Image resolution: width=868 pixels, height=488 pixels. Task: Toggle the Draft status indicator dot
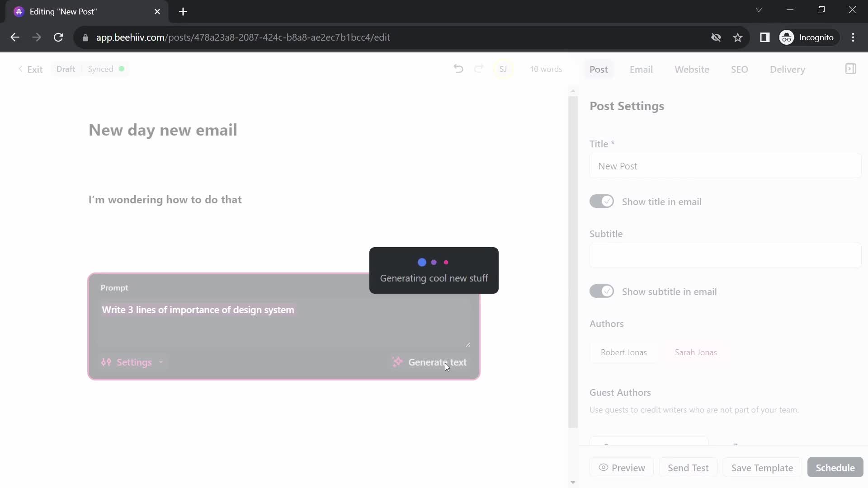pos(122,69)
